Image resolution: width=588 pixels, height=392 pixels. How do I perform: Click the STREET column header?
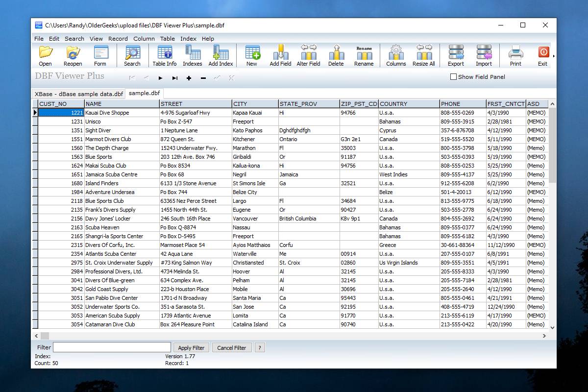196,104
